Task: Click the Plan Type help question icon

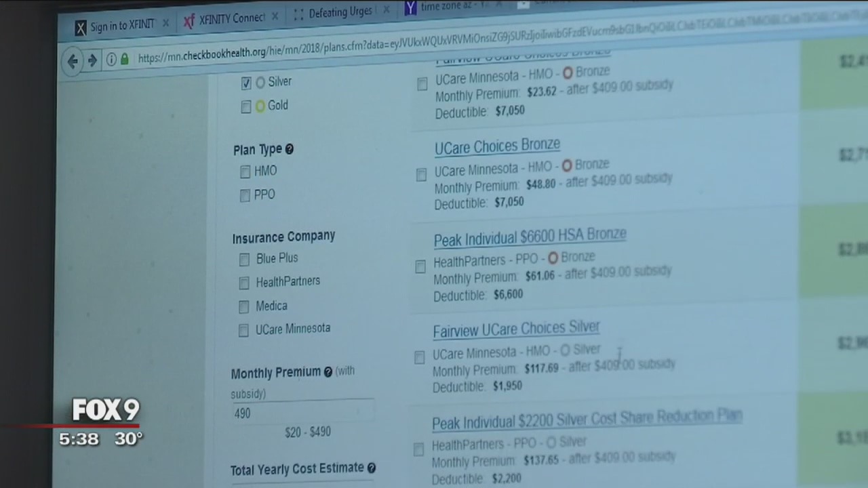Action: click(290, 149)
